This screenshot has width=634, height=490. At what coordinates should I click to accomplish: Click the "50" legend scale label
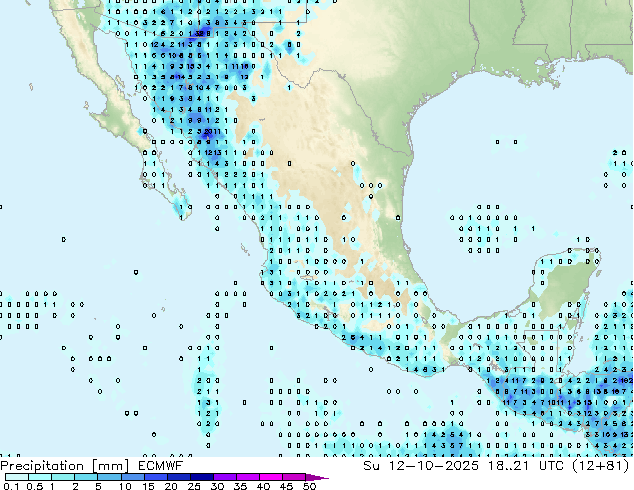309,486
